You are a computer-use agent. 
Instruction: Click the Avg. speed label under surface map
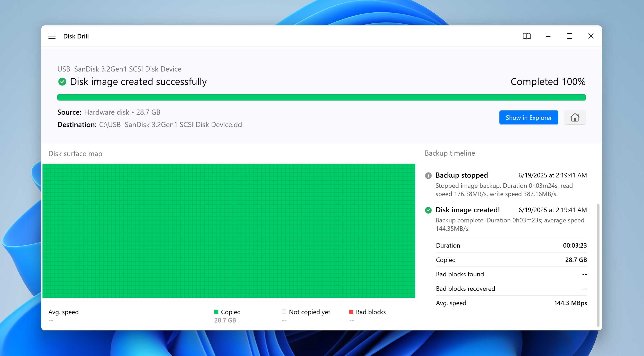click(x=63, y=312)
